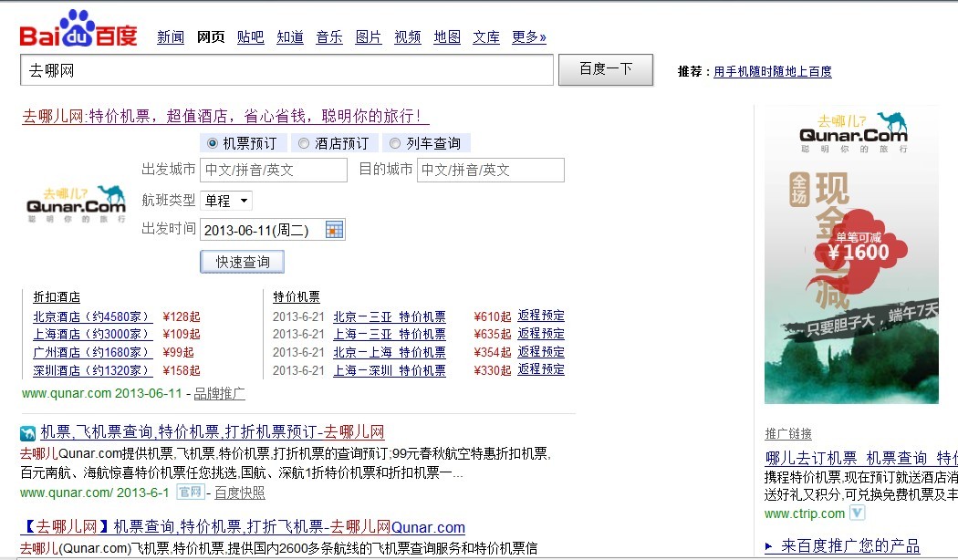Image resolution: width=958 pixels, height=560 pixels.
Task: Open 来百度推广您的产品 link
Action: 849,546
